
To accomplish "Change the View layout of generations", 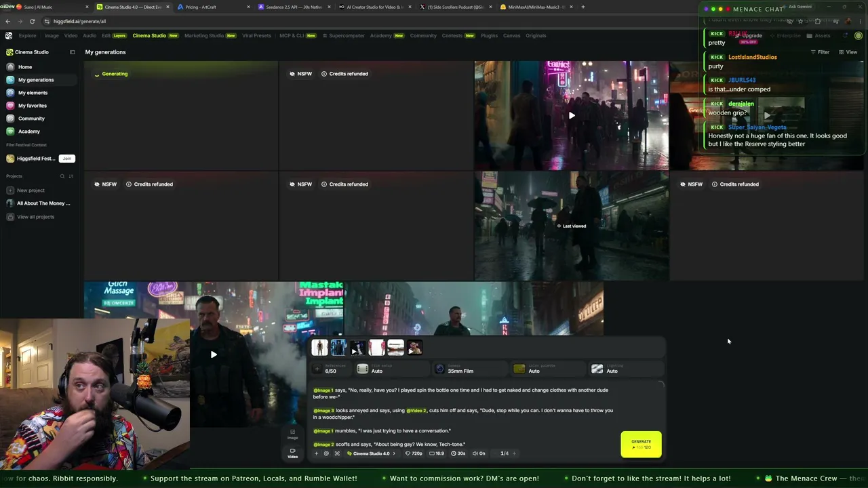I will point(848,52).
